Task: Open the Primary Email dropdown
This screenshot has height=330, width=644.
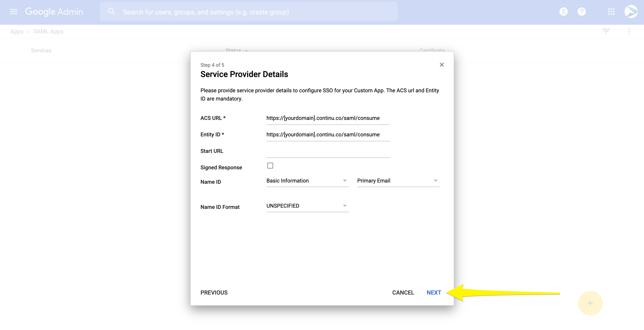Action: click(398, 181)
